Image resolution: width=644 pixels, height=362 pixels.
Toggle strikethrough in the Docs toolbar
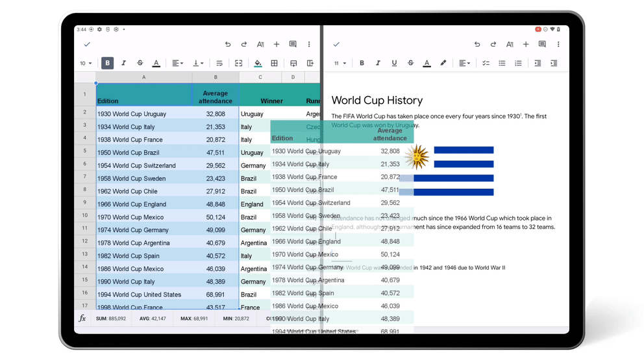[x=411, y=63]
